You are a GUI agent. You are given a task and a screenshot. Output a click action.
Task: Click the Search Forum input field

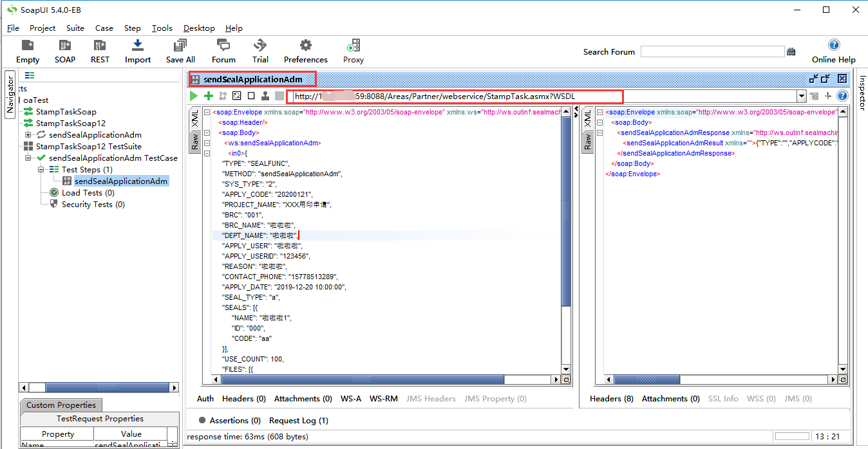click(712, 51)
